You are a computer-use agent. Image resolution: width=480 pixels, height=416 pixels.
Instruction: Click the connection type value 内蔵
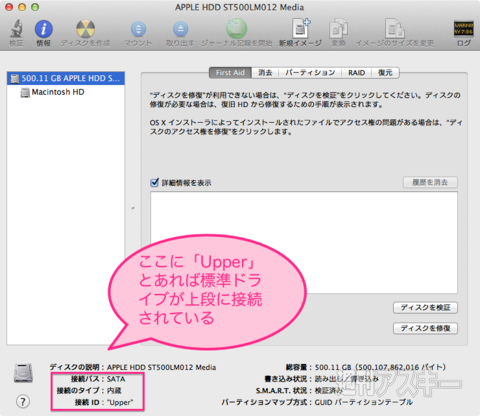[x=114, y=391]
